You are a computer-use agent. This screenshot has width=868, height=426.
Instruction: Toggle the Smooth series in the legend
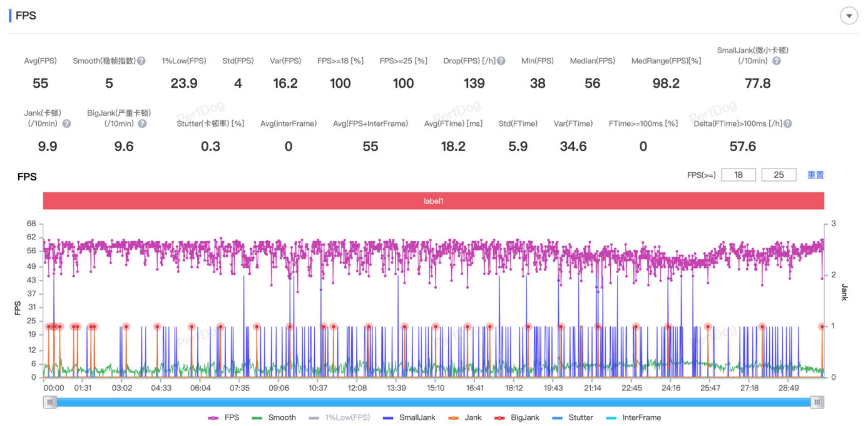pos(274,418)
